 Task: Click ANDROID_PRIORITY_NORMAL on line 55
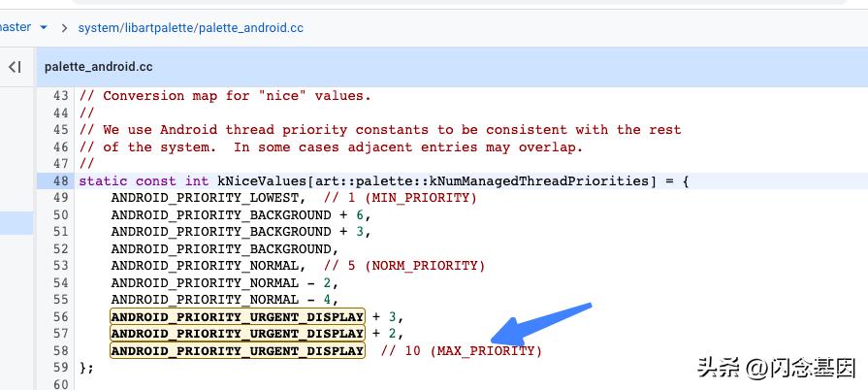tap(205, 299)
